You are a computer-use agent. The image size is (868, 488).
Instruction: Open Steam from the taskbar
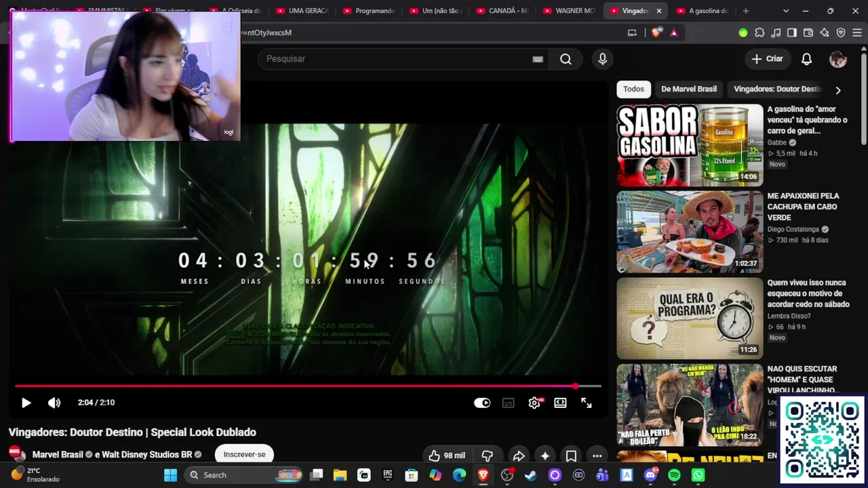[531, 475]
